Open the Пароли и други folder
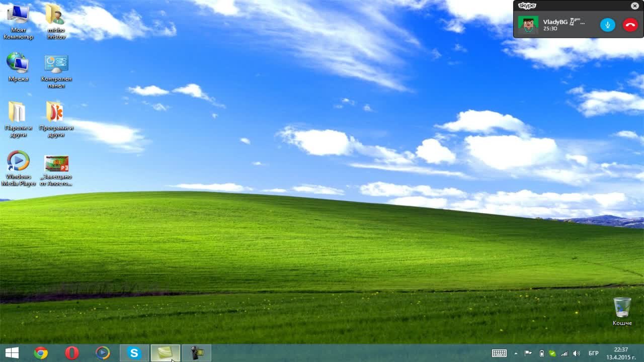This screenshot has width=644, height=362. (x=18, y=112)
